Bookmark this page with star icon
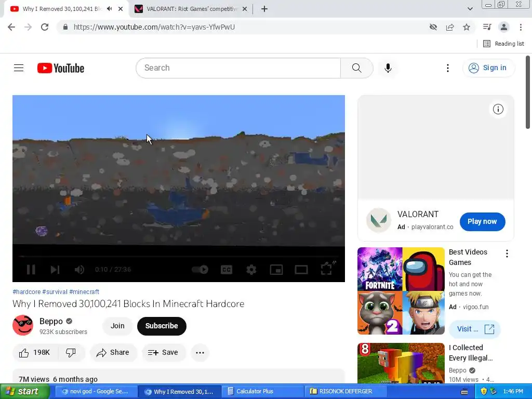The image size is (532, 399). coord(467,27)
